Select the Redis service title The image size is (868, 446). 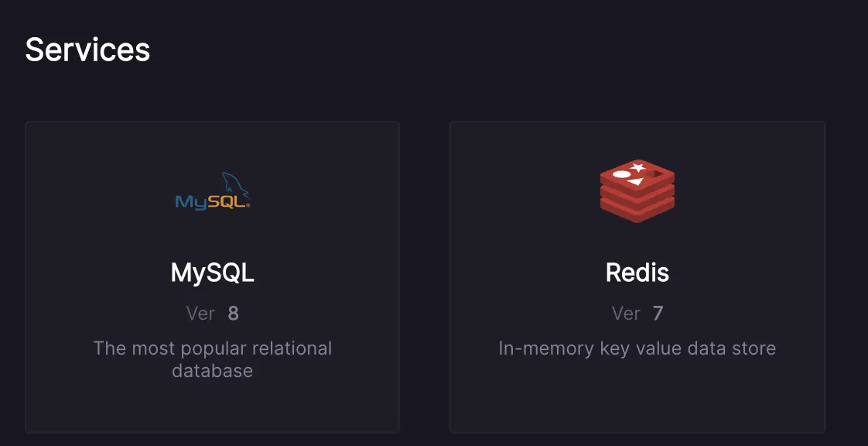(x=637, y=273)
